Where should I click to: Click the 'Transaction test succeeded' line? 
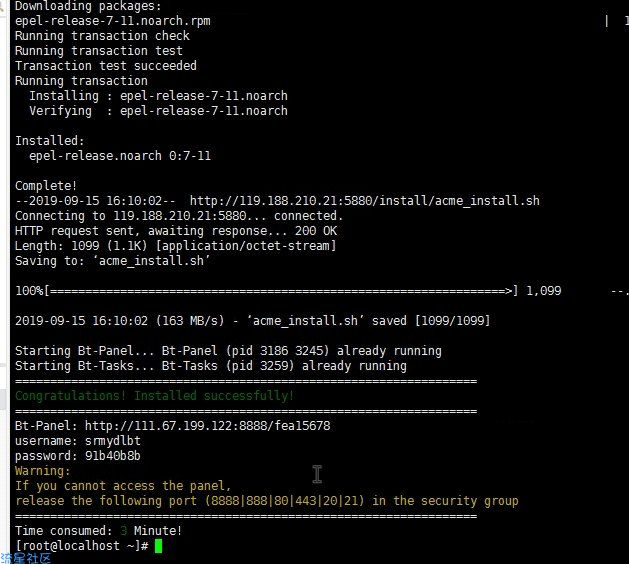(x=106, y=65)
